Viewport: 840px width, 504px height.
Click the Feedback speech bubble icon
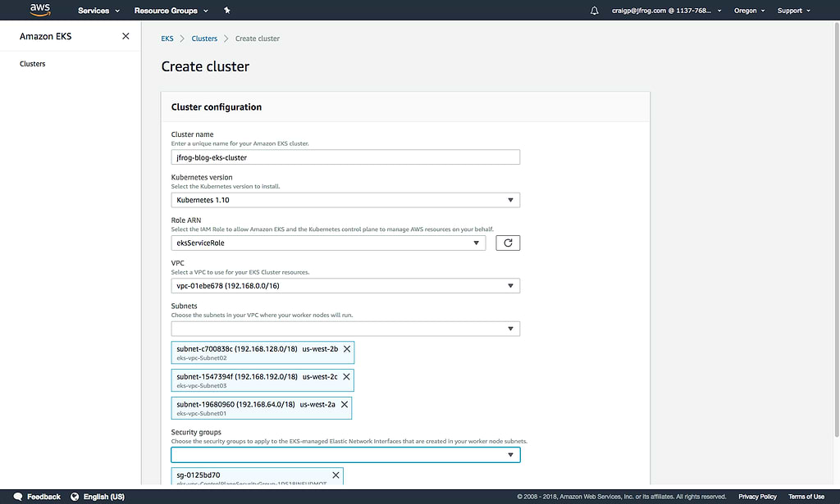point(18,497)
